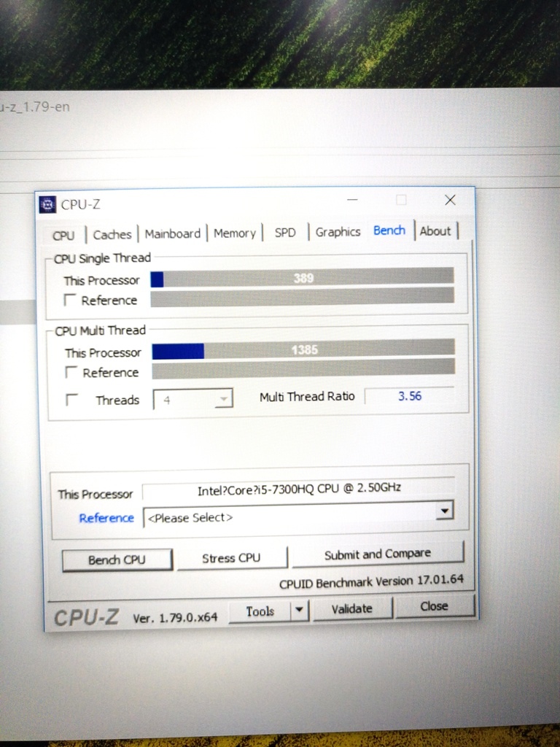
Task: Click the This Processor name field
Action: [298, 488]
